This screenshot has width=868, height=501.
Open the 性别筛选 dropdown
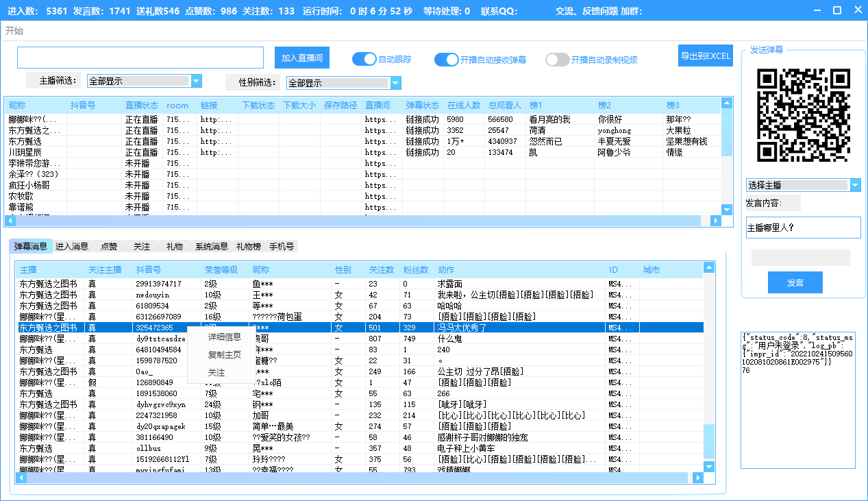(x=395, y=83)
